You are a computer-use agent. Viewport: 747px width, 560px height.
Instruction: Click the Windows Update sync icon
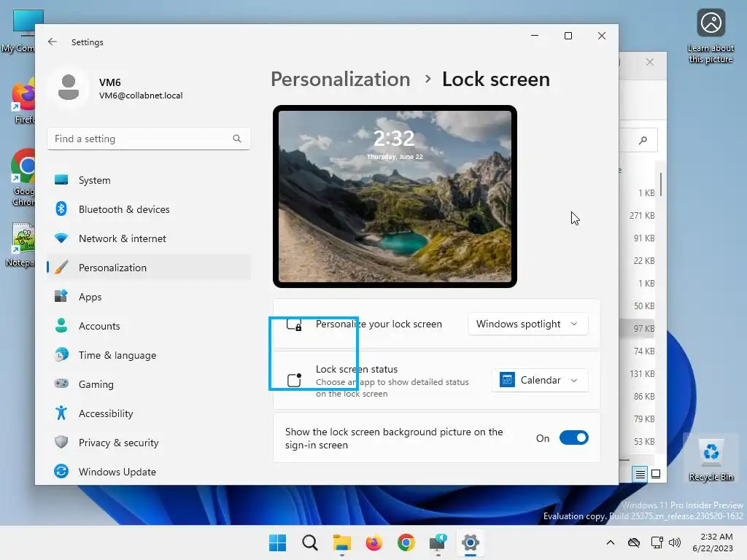(x=61, y=471)
